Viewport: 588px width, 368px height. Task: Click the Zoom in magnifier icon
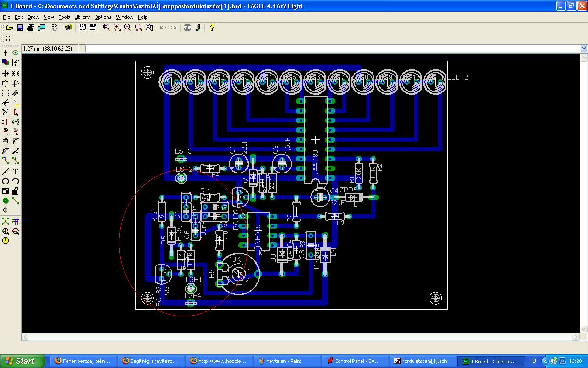[x=118, y=28]
